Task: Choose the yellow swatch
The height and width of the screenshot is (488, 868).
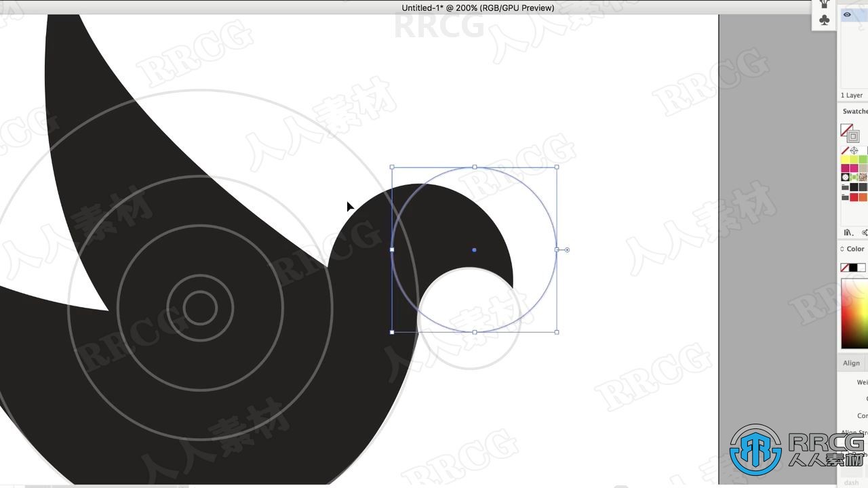Action: 845,159
